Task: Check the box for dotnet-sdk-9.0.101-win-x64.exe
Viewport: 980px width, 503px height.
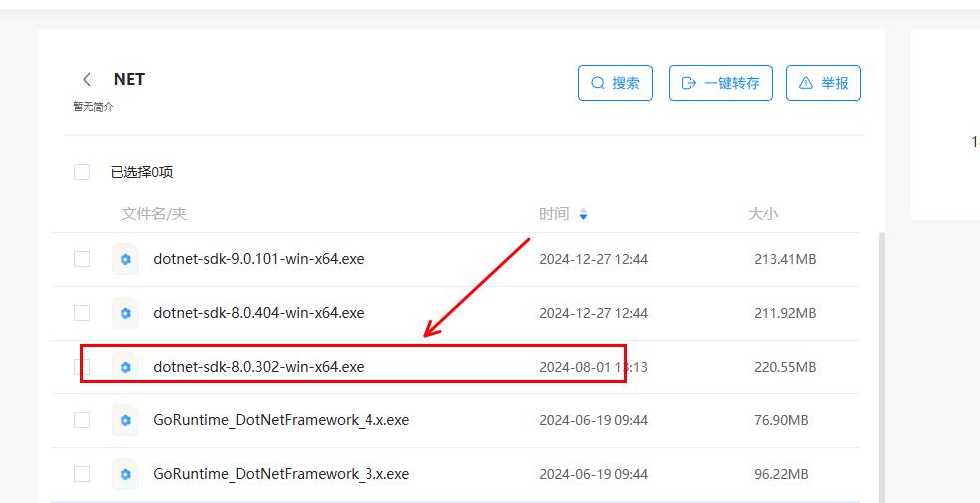Action: coord(82,259)
